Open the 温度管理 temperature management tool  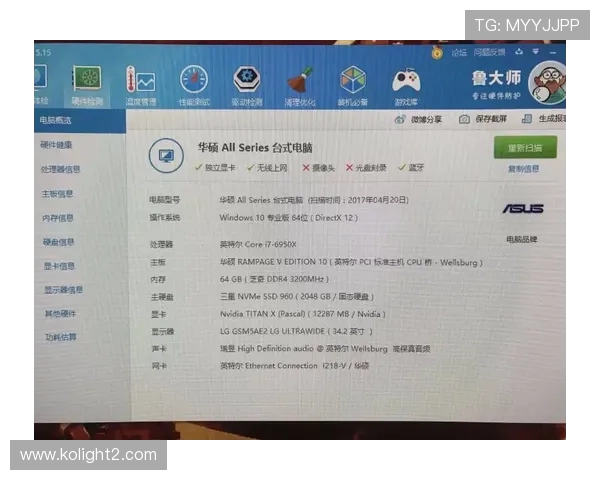coord(141,86)
